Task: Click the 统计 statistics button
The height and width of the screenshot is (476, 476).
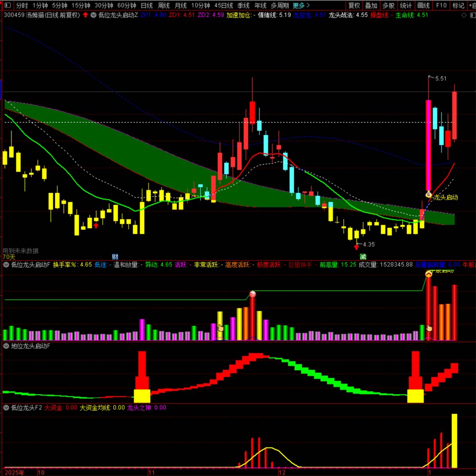Action: [406, 5]
